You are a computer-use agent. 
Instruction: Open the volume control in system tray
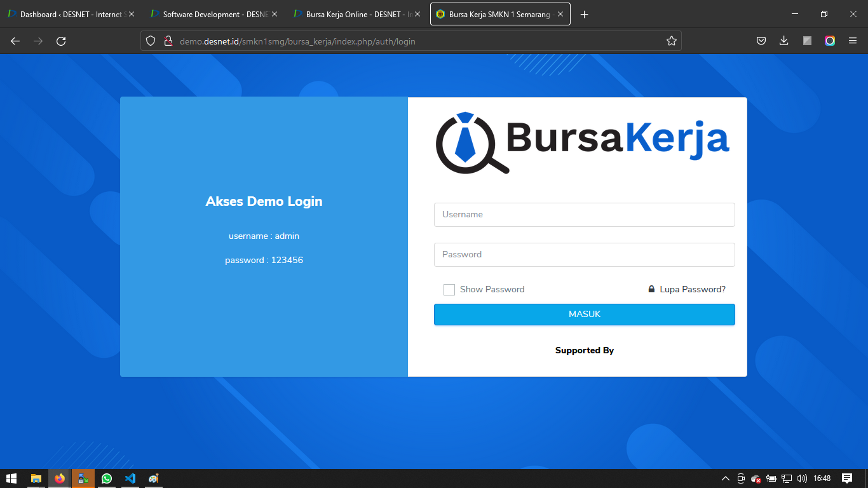(802, 478)
